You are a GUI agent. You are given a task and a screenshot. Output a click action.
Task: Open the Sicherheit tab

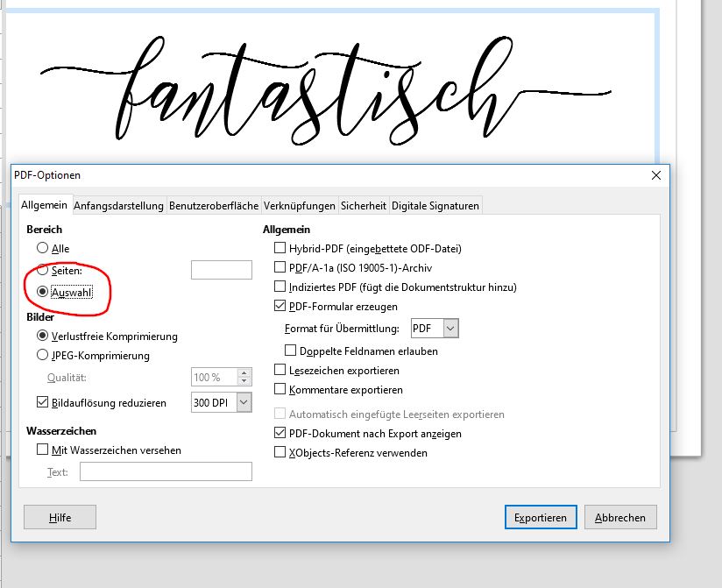[364, 205]
